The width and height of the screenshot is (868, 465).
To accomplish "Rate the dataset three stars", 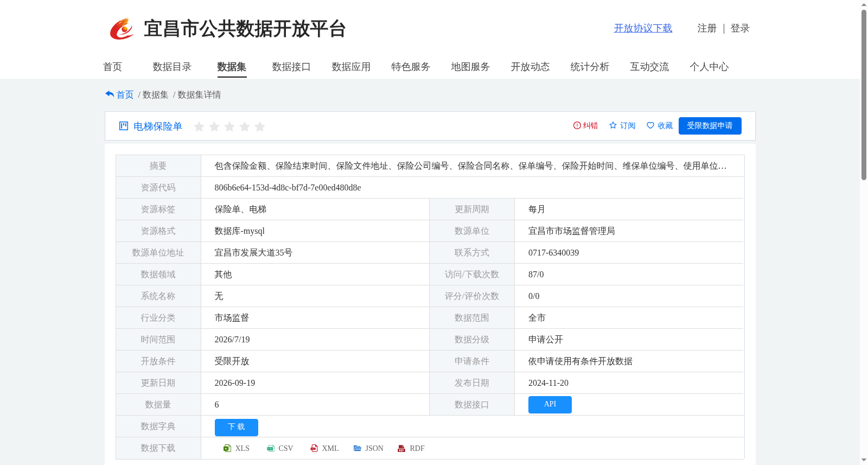I will coord(229,126).
